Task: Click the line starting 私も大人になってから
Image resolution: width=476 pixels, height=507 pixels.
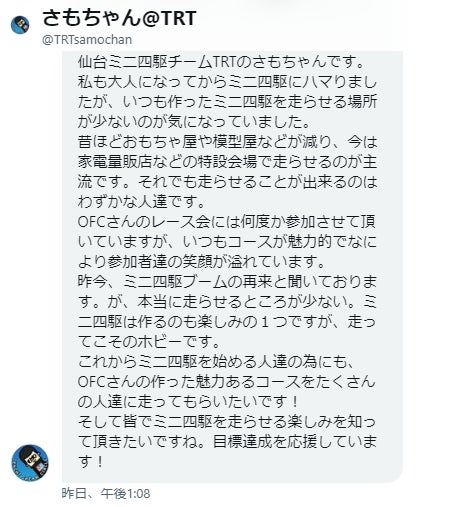Action: pyautogui.click(x=227, y=82)
